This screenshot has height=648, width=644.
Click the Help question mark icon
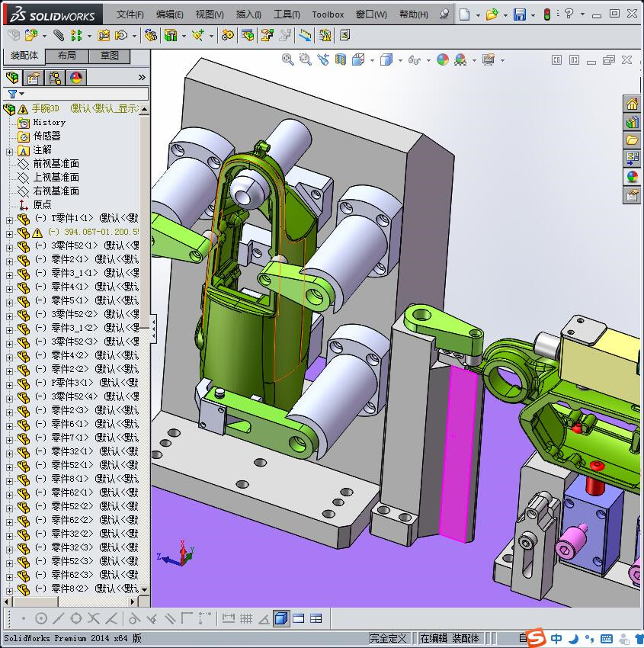(569, 14)
